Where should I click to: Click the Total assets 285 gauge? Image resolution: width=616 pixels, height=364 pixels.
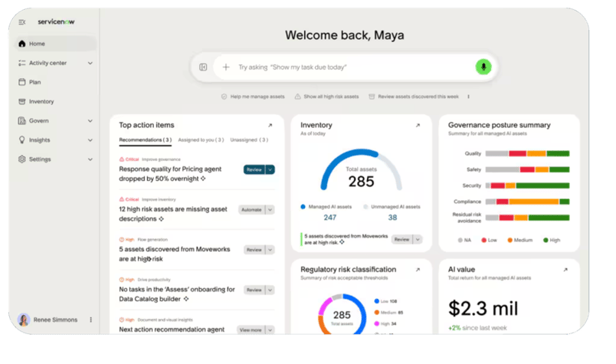click(x=361, y=170)
